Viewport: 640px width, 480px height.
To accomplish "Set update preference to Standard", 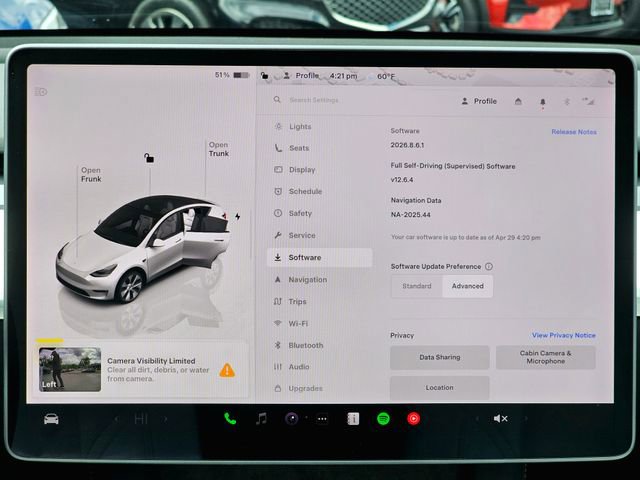I will [x=417, y=286].
